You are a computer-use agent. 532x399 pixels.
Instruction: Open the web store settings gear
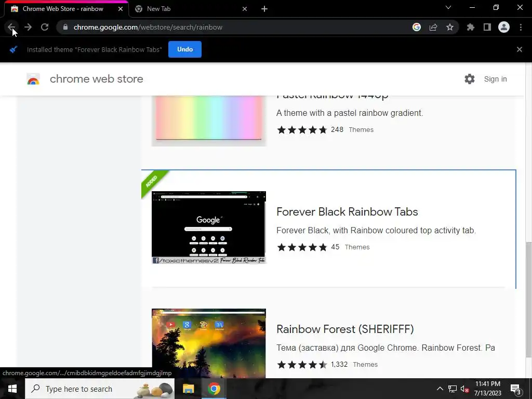coord(470,79)
